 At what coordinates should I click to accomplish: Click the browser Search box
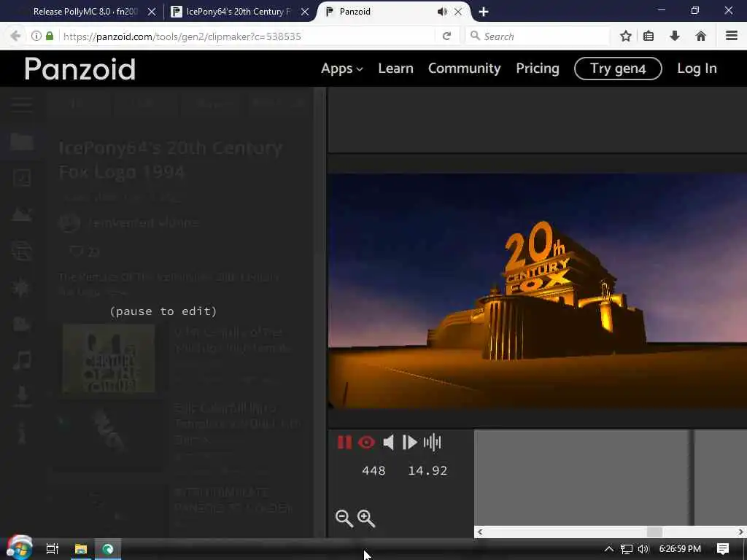(x=538, y=36)
